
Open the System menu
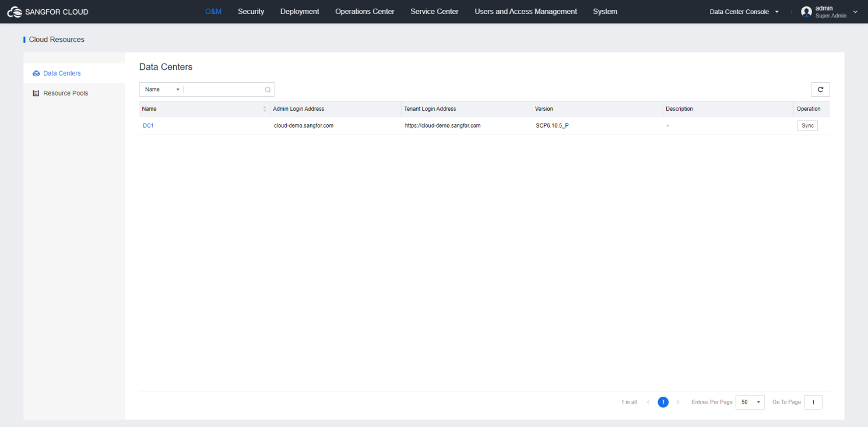(x=605, y=12)
